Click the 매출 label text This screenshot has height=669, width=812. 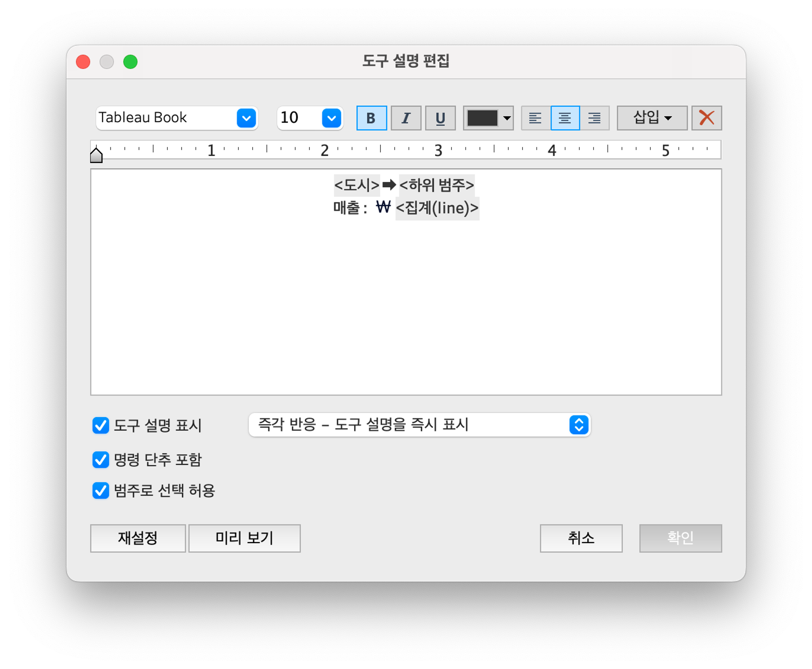pyautogui.click(x=346, y=208)
